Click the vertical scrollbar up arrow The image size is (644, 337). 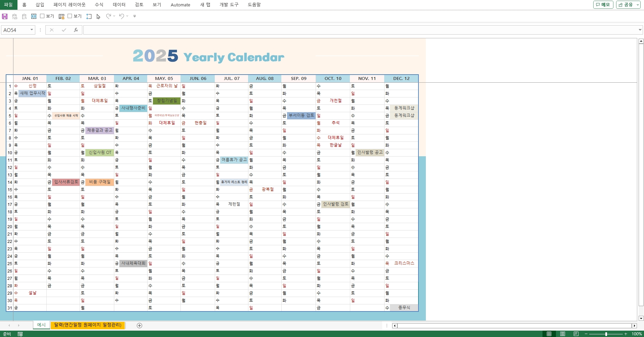[641, 41]
